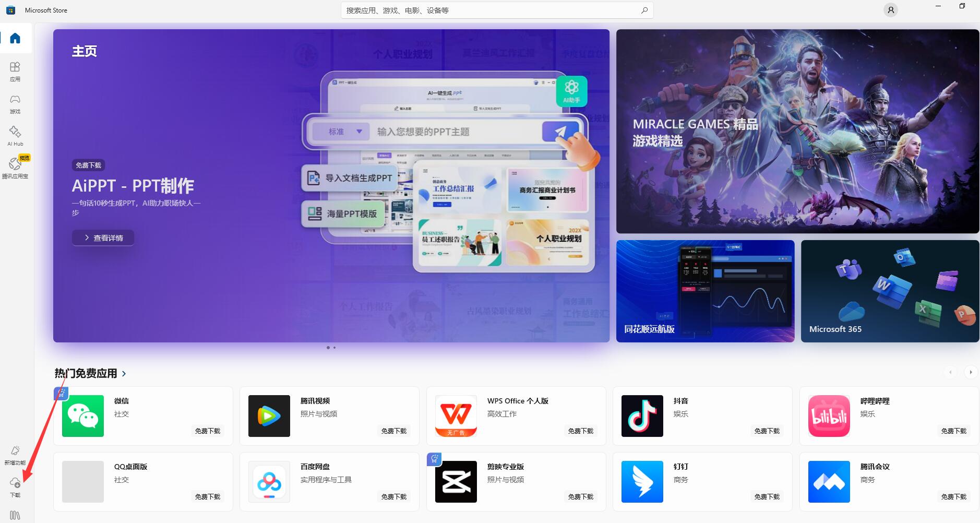Click 免费下载 for 腾讯视频
Screen dimensions: 980x523
click(x=394, y=431)
